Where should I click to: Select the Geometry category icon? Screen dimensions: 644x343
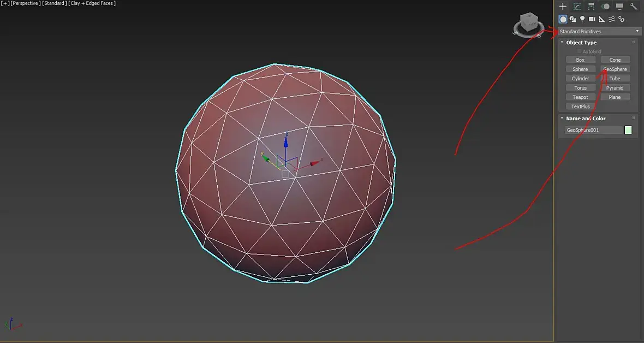563,19
